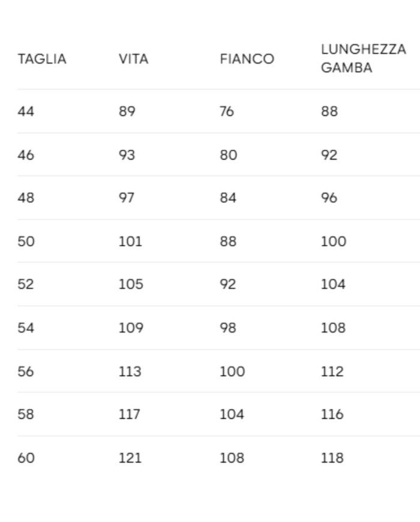420x522 pixels.
Task: Select VITA value 121 for size 60
Action: (x=130, y=458)
